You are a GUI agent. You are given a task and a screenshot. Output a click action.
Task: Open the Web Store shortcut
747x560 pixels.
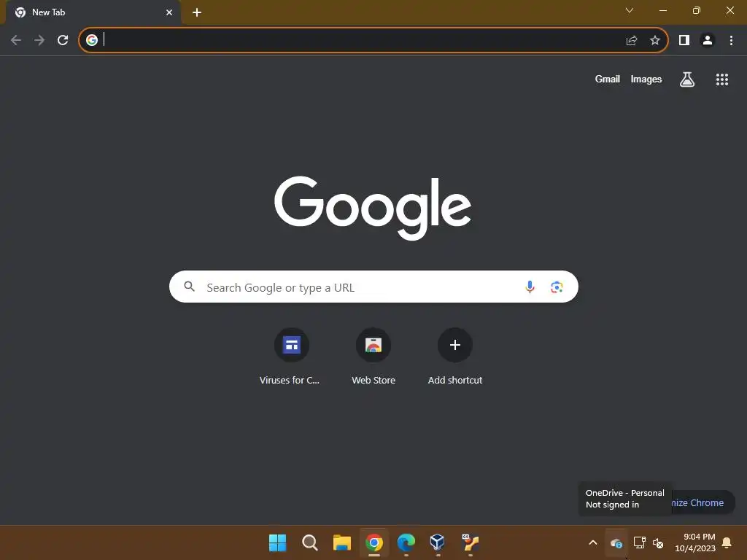tap(373, 357)
